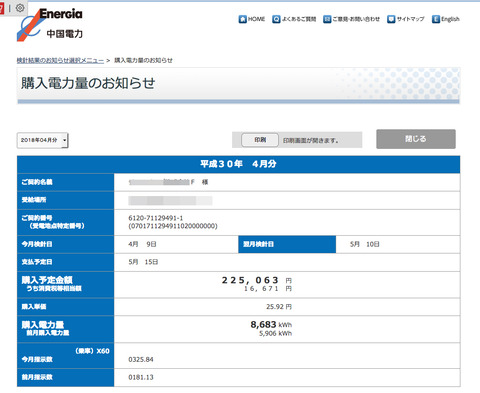Screen dimensions: 480x393
Task: Click the ご契約名義 row label
Action: pos(37,182)
